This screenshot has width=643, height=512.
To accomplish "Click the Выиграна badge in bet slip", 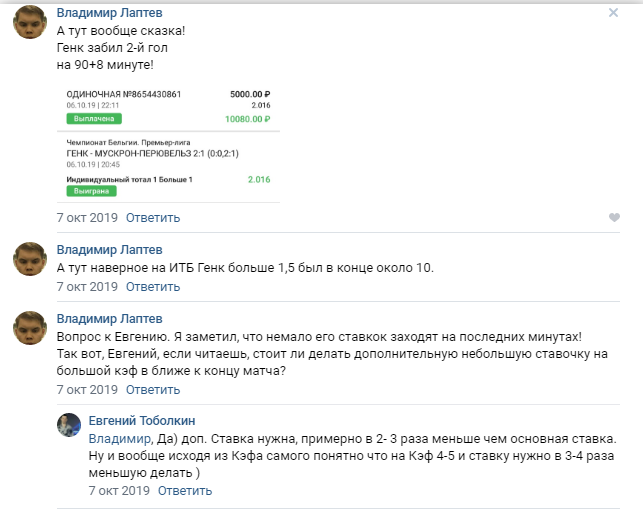I will (x=91, y=191).
